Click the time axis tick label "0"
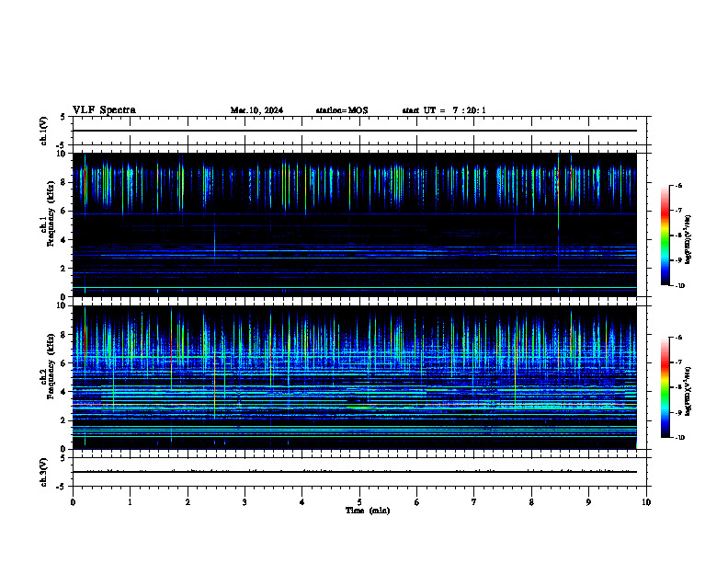Image resolution: width=728 pixels, height=563 pixels. point(73,502)
